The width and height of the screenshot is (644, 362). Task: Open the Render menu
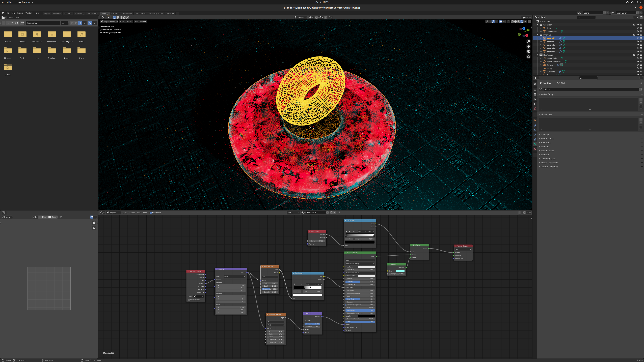(20, 13)
